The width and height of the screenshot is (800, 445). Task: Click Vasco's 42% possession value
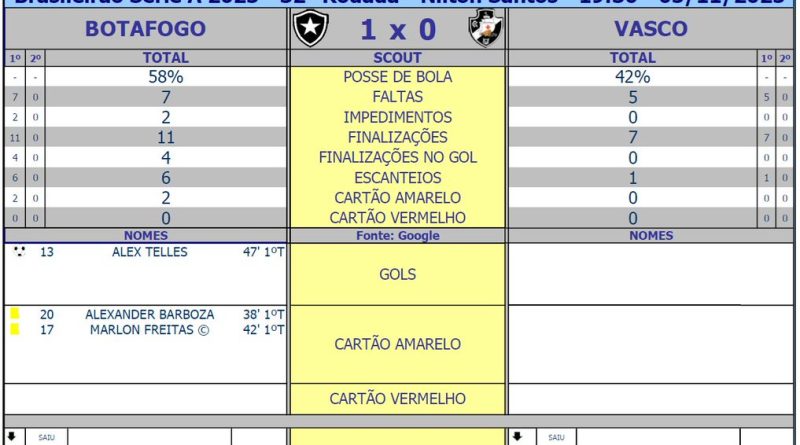coord(633,77)
